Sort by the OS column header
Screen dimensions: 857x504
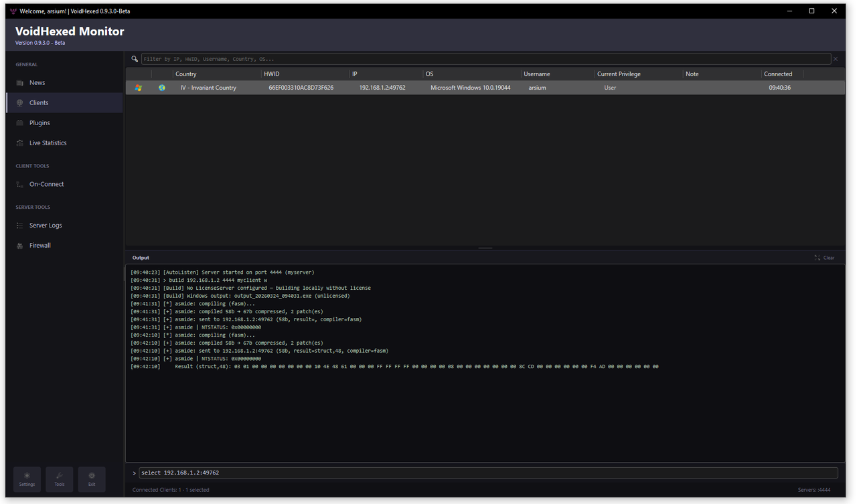472,74
